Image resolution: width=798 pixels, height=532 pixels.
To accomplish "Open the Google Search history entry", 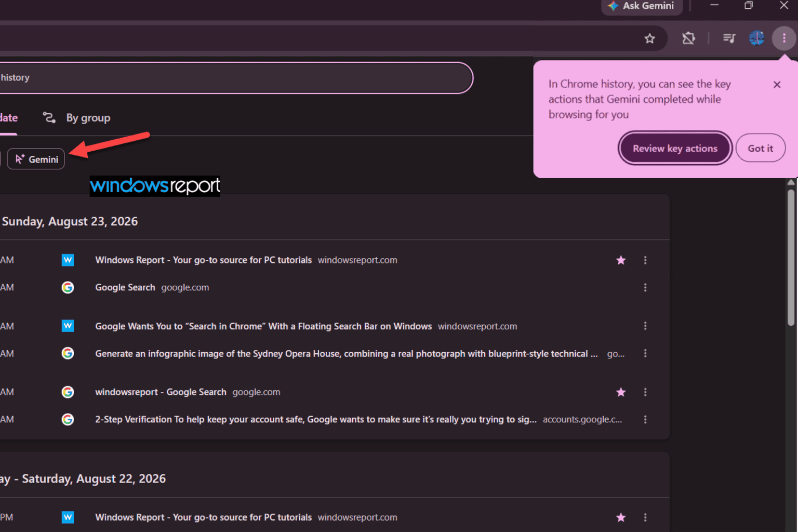I will coord(125,287).
